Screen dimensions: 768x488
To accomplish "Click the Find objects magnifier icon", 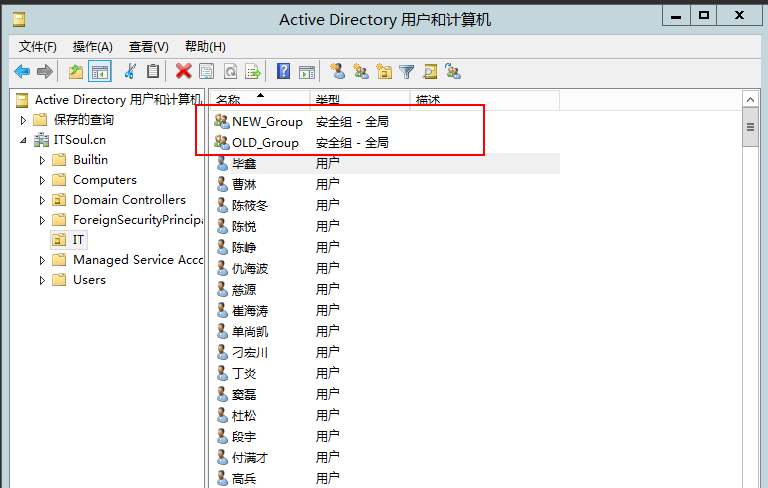I will click(x=430, y=72).
